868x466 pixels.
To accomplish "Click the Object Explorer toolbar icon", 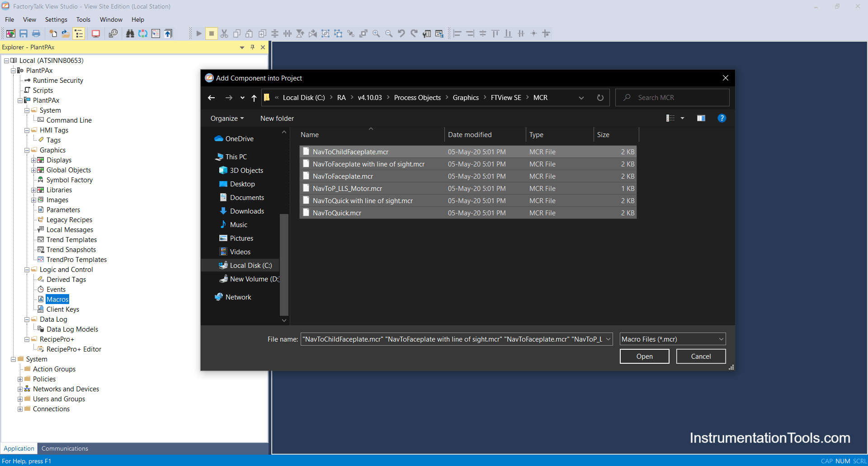I will 439,33.
